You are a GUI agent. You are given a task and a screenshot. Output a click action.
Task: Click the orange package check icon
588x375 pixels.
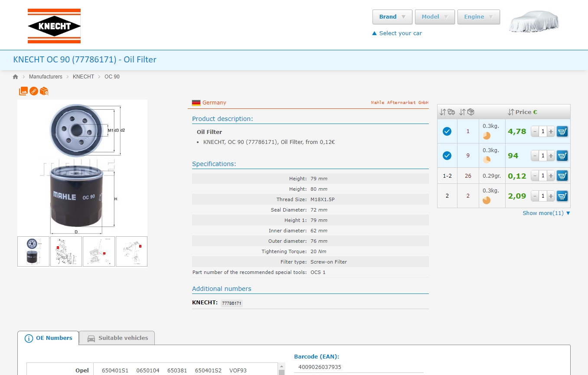44,91
